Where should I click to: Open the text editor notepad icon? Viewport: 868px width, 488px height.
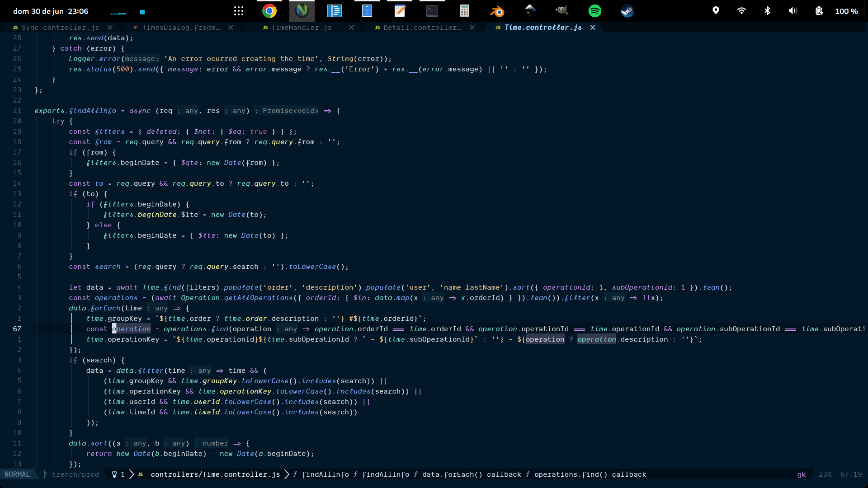pyautogui.click(x=400, y=11)
